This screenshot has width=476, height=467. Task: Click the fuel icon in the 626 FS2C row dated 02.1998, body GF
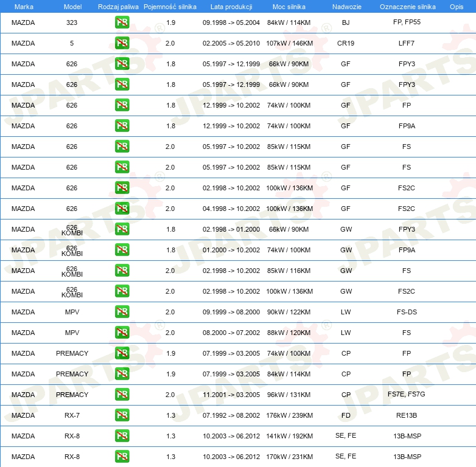point(122,188)
